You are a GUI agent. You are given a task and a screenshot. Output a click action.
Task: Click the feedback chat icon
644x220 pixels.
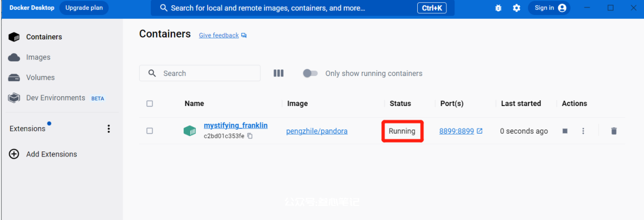tap(244, 36)
